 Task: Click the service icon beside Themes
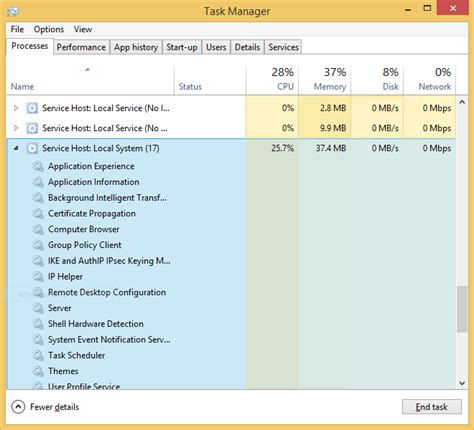[38, 371]
